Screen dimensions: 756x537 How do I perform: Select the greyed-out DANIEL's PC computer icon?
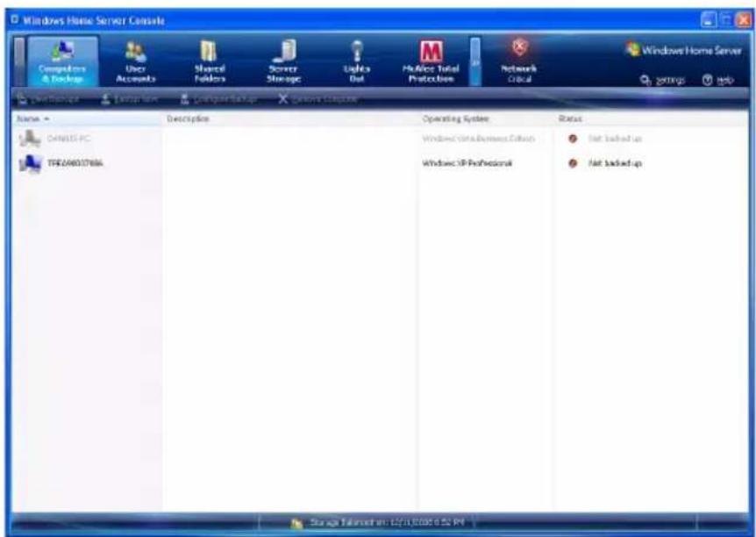(x=30, y=139)
